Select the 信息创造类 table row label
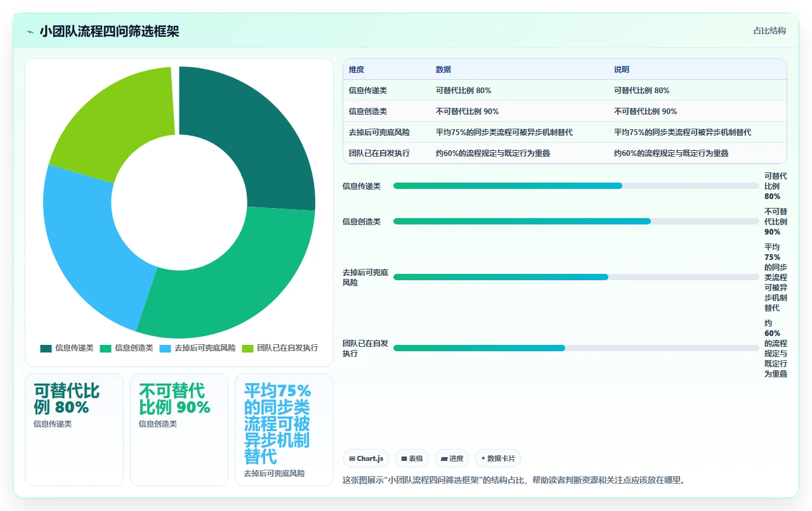Viewport: 812px width, 511px height. (368, 112)
